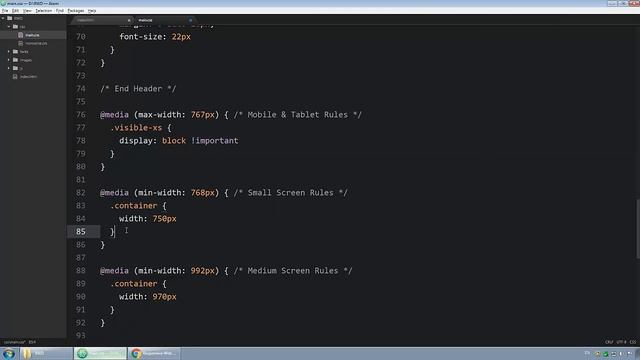This screenshot has height=360, width=640.
Task: Open the View menu
Action: point(27,11)
